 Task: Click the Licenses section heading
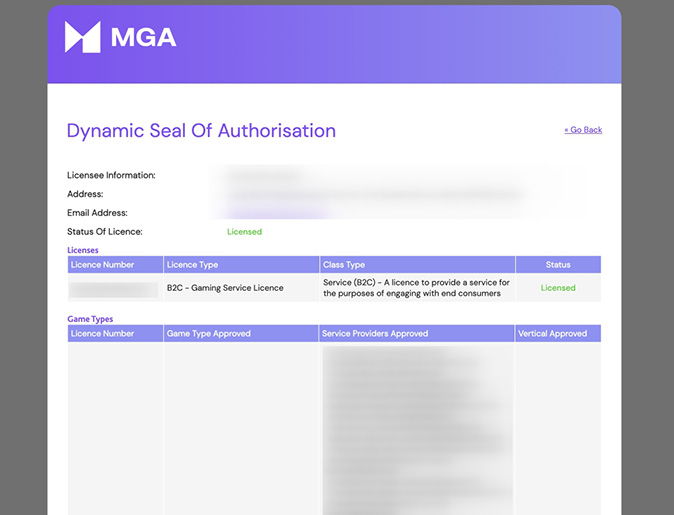coord(83,250)
